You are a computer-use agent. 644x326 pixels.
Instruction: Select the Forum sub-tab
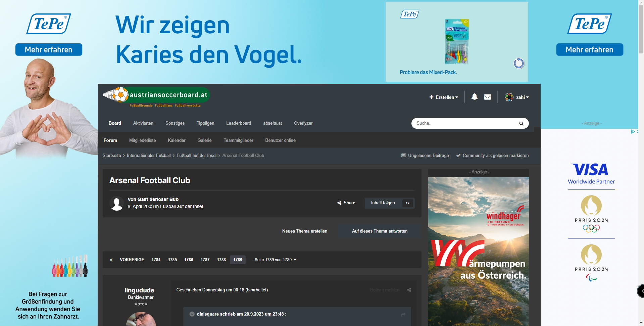[110, 140]
